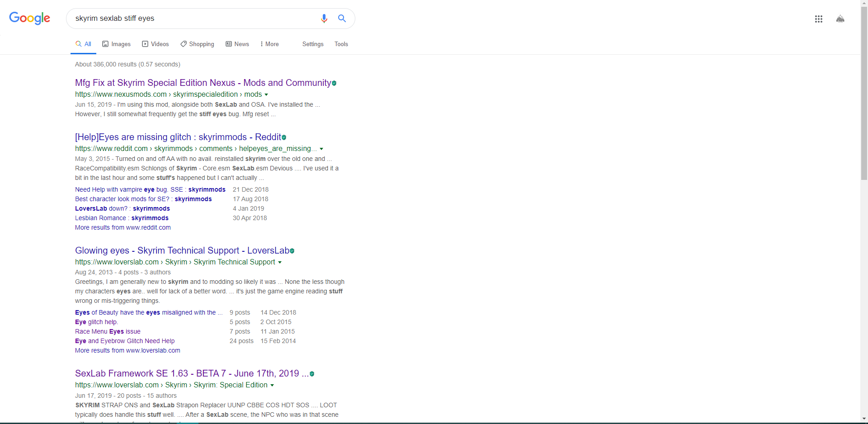
Task: Expand the reddit.com URL dropdown arrow
Action: click(x=321, y=149)
